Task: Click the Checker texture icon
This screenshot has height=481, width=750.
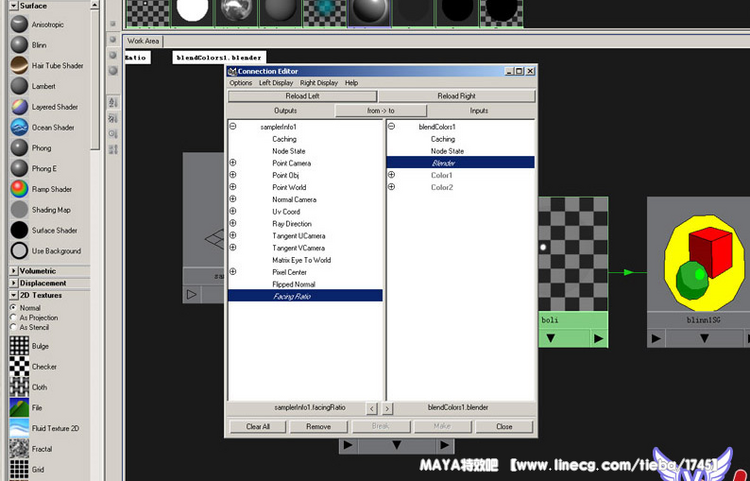Action: tap(18, 367)
